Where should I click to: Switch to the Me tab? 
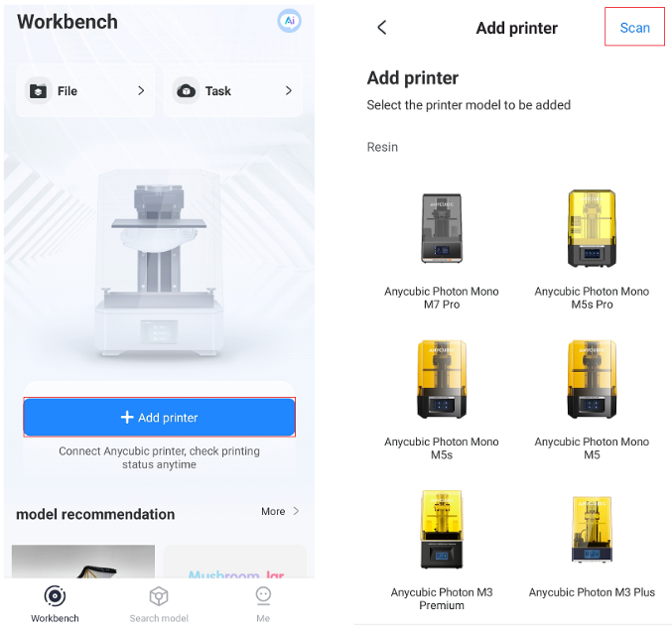pyautogui.click(x=263, y=604)
